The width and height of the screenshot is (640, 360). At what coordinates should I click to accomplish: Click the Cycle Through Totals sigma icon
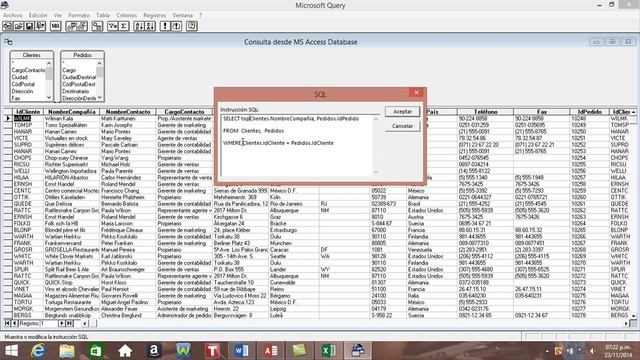[x=124, y=26]
